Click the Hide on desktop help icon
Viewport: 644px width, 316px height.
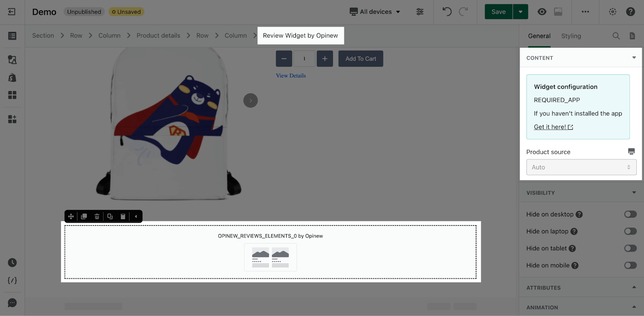point(579,214)
